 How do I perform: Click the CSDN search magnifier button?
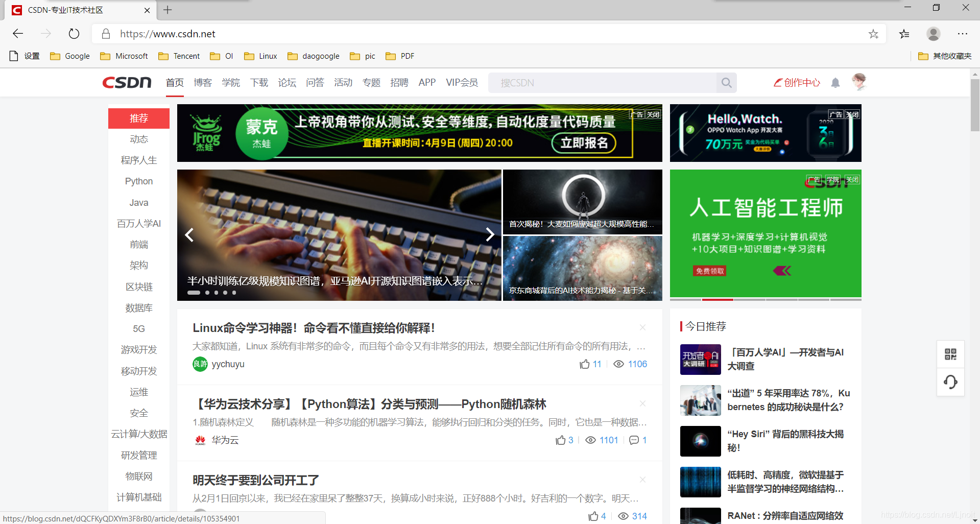coord(726,83)
